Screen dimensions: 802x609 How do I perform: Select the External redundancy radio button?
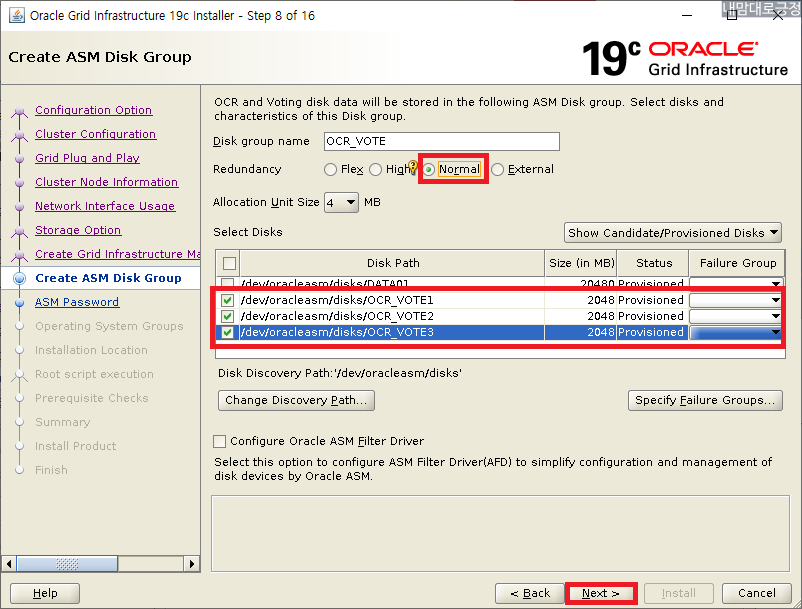[x=497, y=169]
